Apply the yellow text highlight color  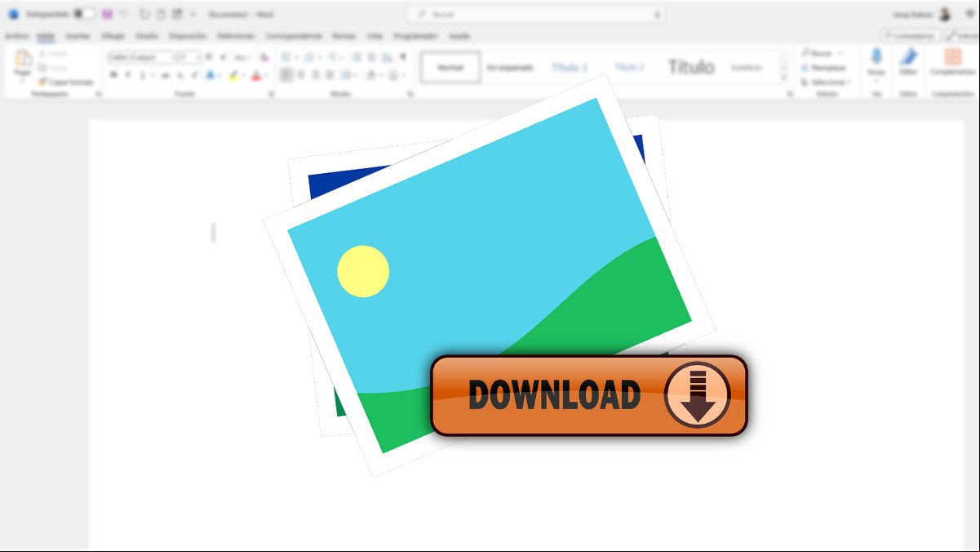[233, 75]
